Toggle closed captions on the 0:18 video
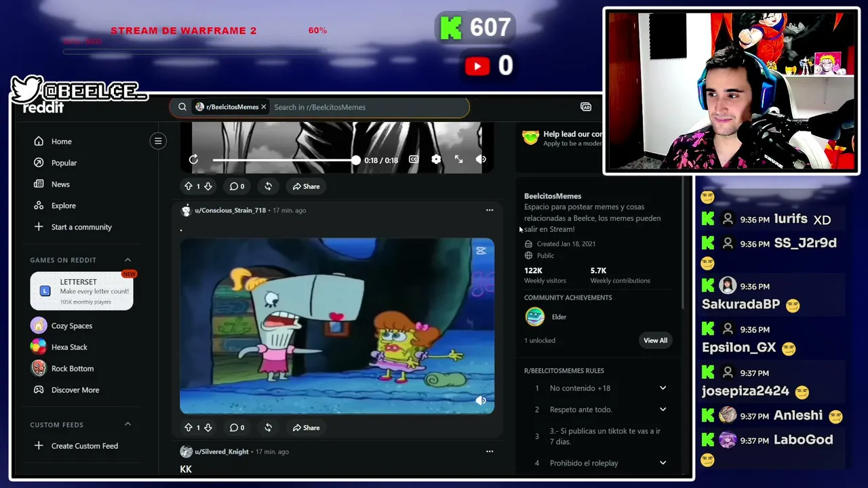The image size is (868, 488). point(414,159)
